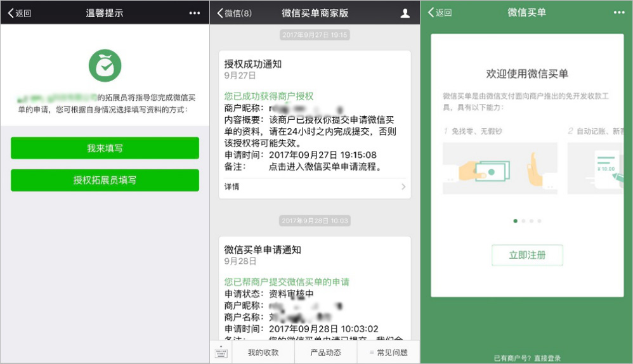Open the 微信买单申请通知 message card title
Image resolution: width=633 pixels, height=364 pixels.
click(x=263, y=250)
